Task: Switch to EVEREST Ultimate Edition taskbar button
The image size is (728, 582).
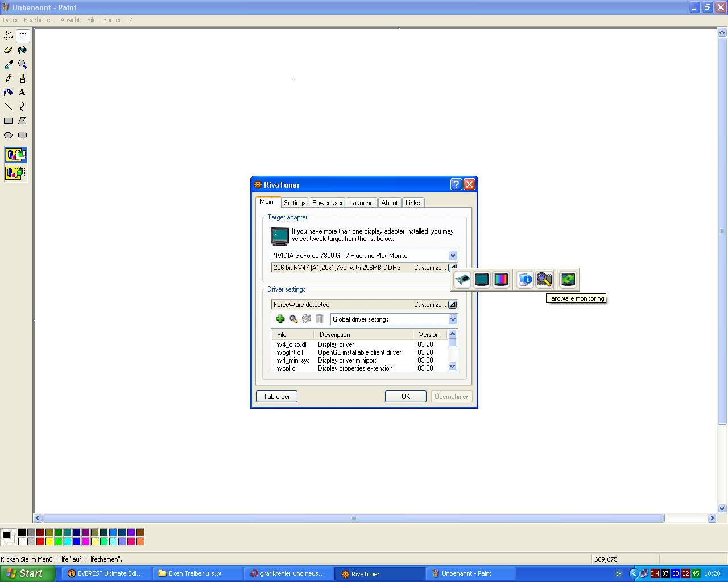Action: [x=106, y=573]
